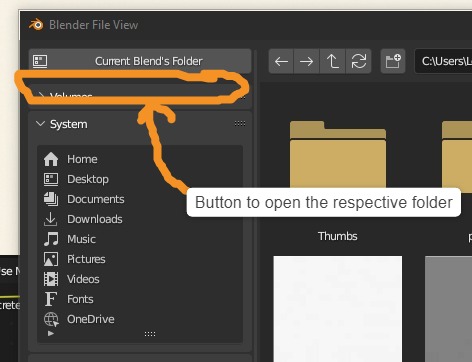Screen dimensions: 472x362
Task: Open the Desktop bookmark
Action: click(140, 179)
